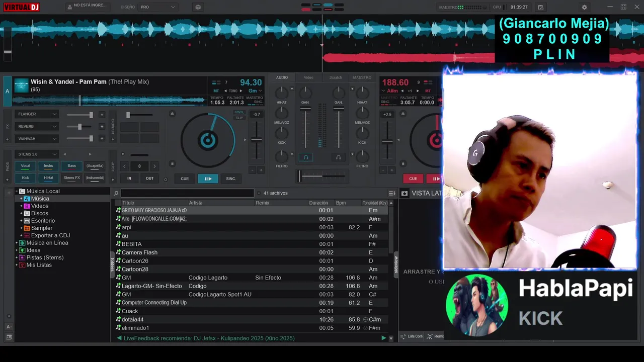This screenshot has height=362, width=644.
Task: Toggle the Vocal stem pad
Action: pyautogui.click(x=25, y=166)
